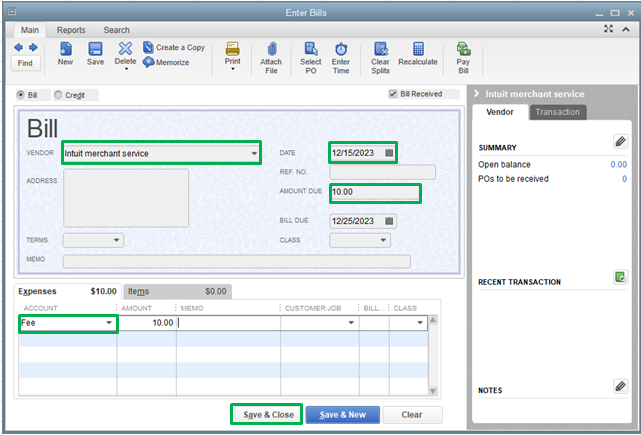The image size is (641, 435).
Task: Expand the Delete dropdown arrow
Action: click(x=126, y=69)
